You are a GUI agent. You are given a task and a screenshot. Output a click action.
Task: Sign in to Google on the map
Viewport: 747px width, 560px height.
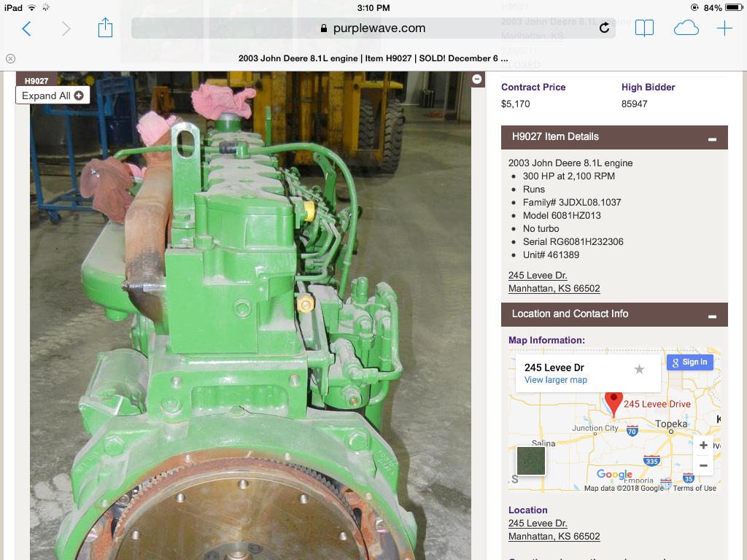click(x=689, y=362)
